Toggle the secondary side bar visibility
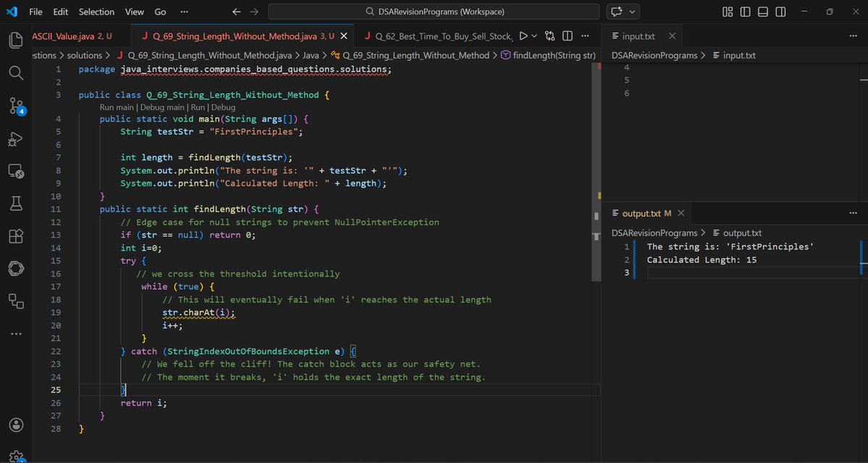The width and height of the screenshot is (868, 463). 780,12
